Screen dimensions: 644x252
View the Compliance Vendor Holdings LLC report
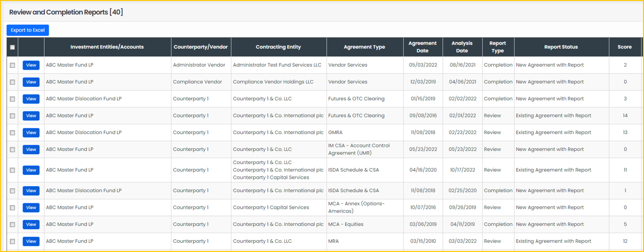pos(31,82)
